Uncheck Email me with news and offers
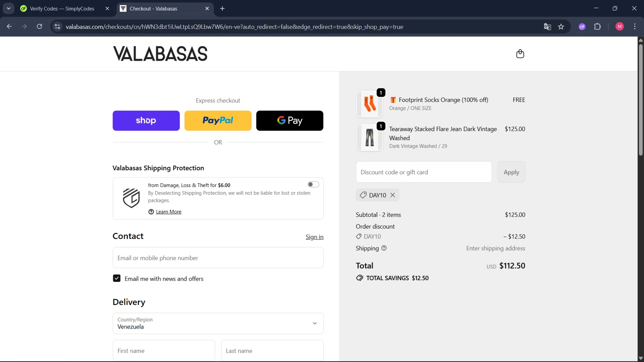The height and width of the screenshot is (362, 644). point(116,278)
